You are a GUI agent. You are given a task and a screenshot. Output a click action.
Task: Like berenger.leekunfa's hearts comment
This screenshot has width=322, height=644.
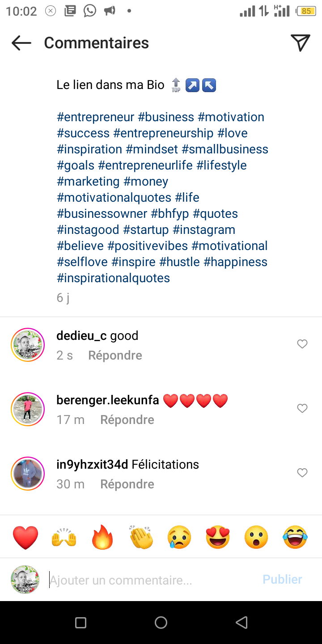[x=302, y=408]
